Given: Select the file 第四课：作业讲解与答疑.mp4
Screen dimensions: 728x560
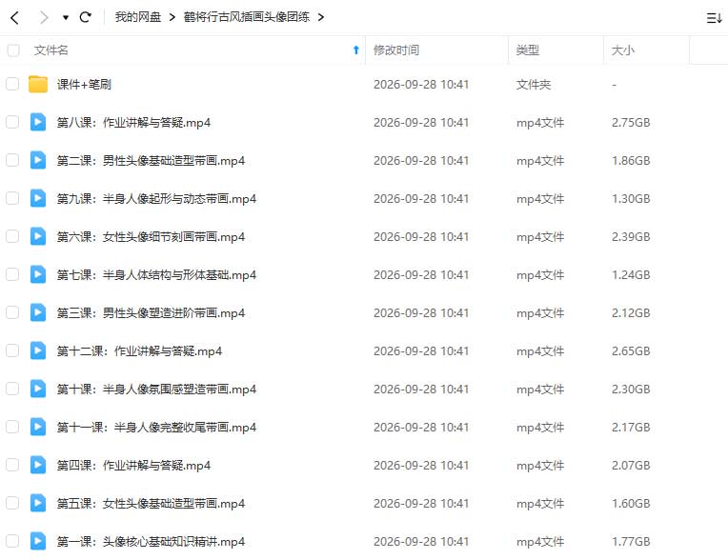Looking at the screenshot, I should (x=133, y=465).
